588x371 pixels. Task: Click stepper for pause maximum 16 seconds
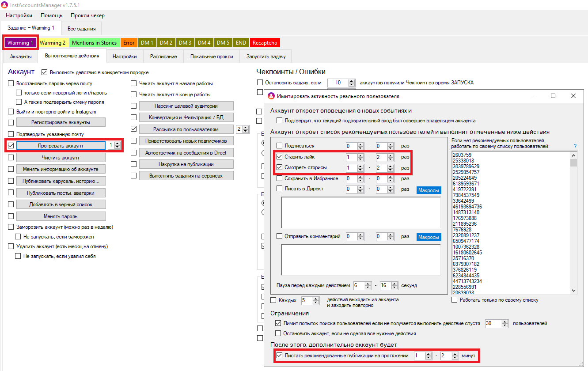395,285
